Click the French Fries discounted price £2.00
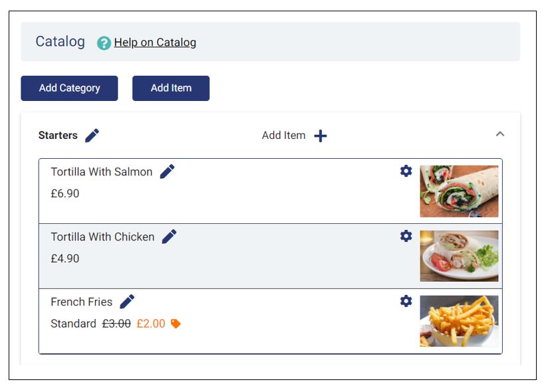Image resolution: width=546 pixels, height=392 pixels. pyautogui.click(x=151, y=324)
